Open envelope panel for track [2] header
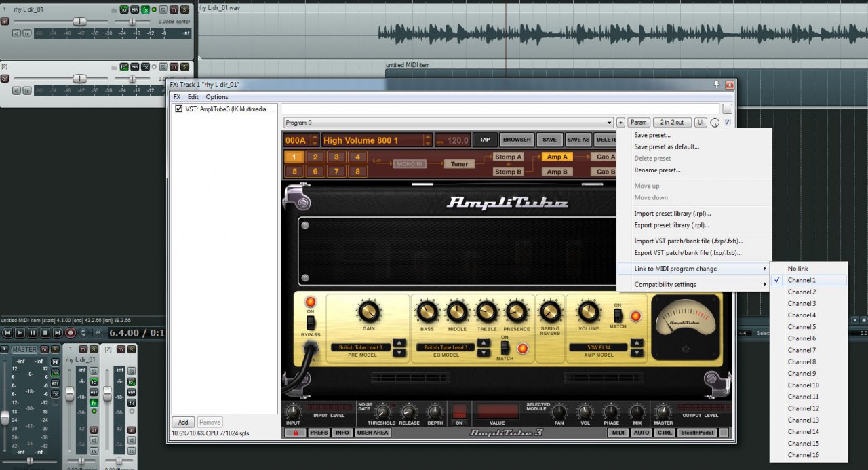 pyautogui.click(x=134, y=66)
